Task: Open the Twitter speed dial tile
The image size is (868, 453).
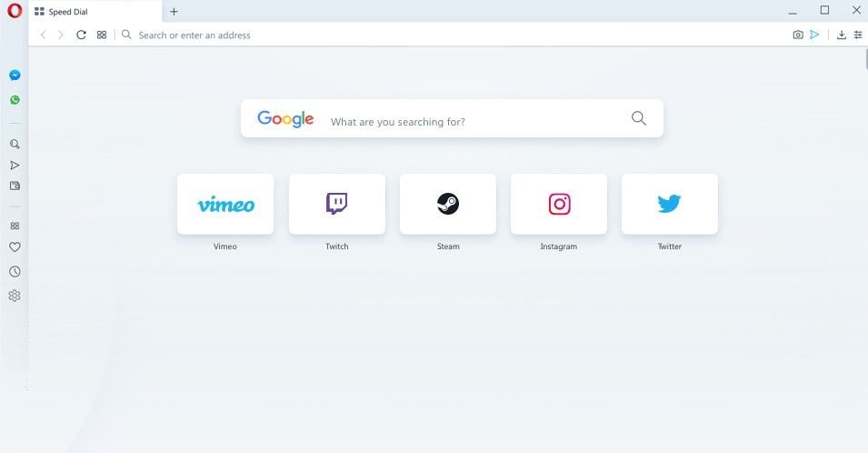Action: (670, 204)
